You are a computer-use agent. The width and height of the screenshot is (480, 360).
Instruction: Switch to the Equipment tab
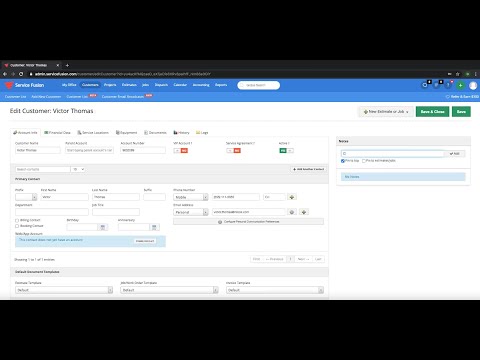click(x=126, y=133)
